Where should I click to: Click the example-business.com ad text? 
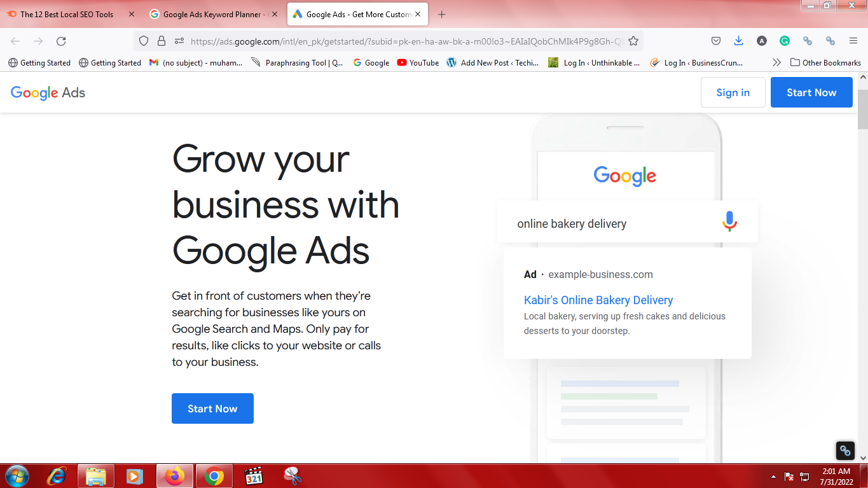click(x=600, y=275)
